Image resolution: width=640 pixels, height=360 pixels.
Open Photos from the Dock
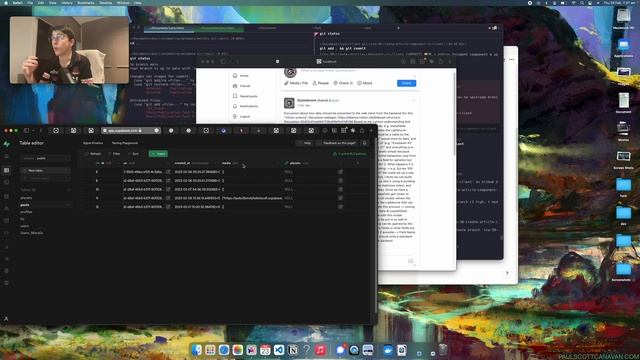238,350
